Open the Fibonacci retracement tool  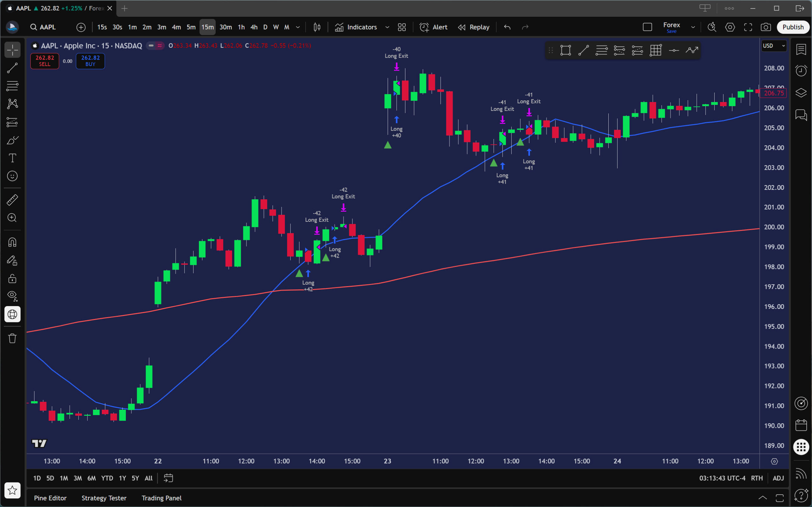click(12, 86)
